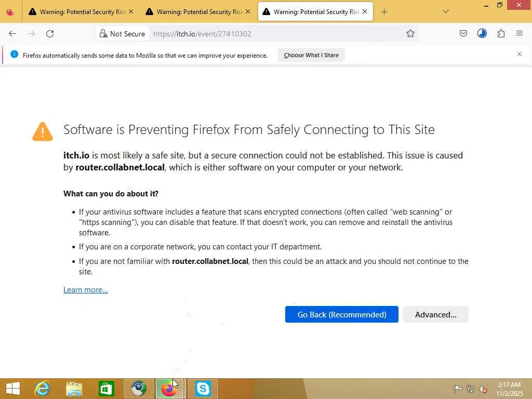
Task: Click the Not Secure lock icon
Action: (103, 34)
